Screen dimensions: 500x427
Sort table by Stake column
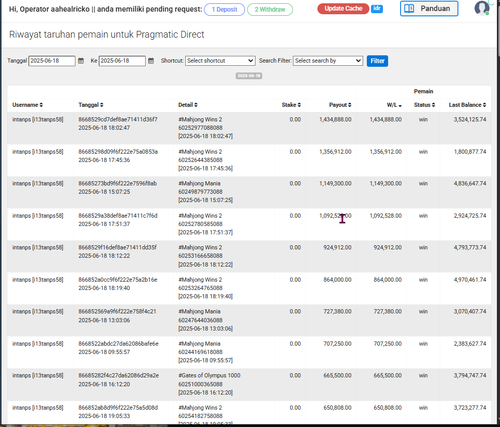coord(291,105)
